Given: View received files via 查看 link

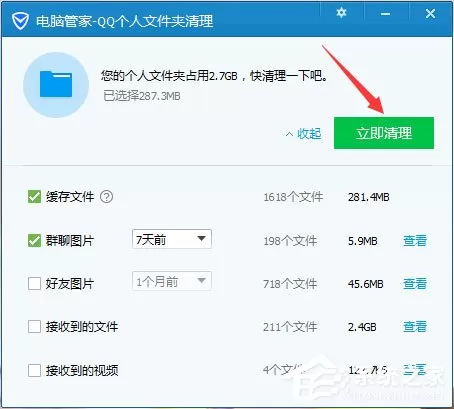Looking at the screenshot, I should point(415,327).
